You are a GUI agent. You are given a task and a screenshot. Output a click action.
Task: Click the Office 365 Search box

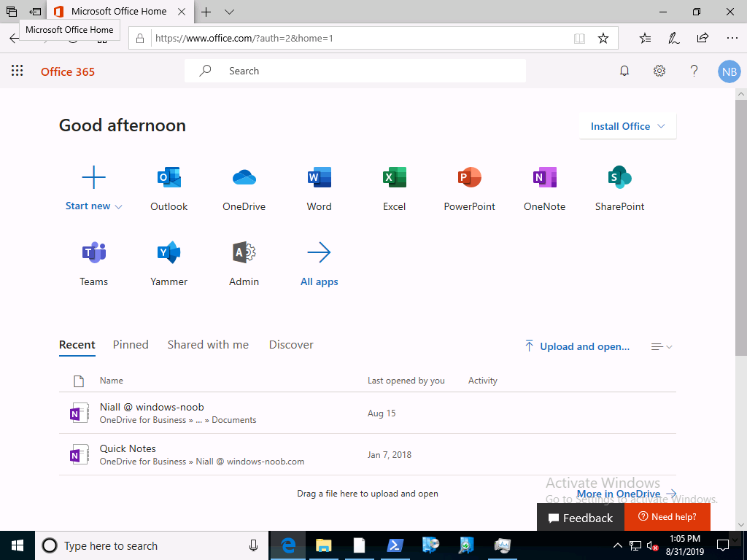[355, 71]
